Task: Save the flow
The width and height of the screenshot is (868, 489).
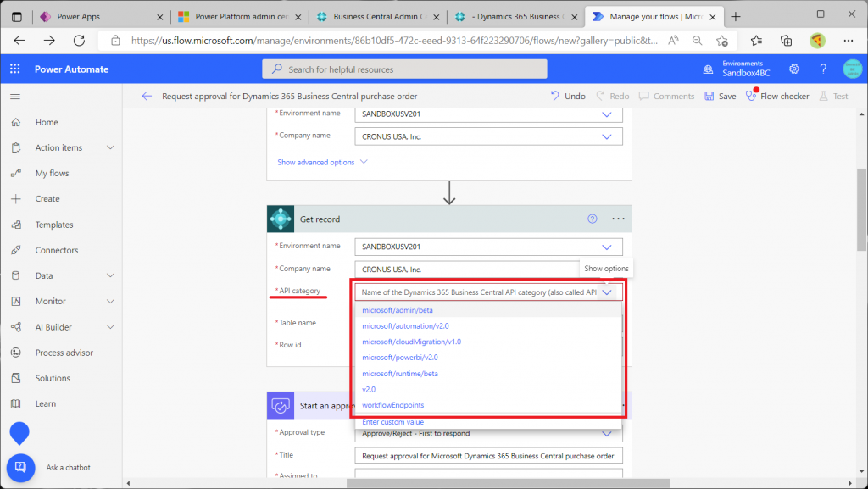Action: 721,97
